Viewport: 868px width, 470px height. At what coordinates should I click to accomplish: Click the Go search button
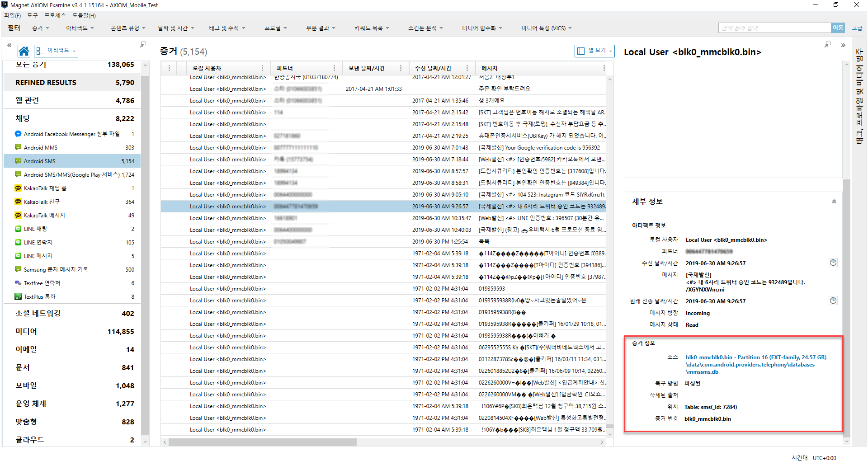click(838, 28)
